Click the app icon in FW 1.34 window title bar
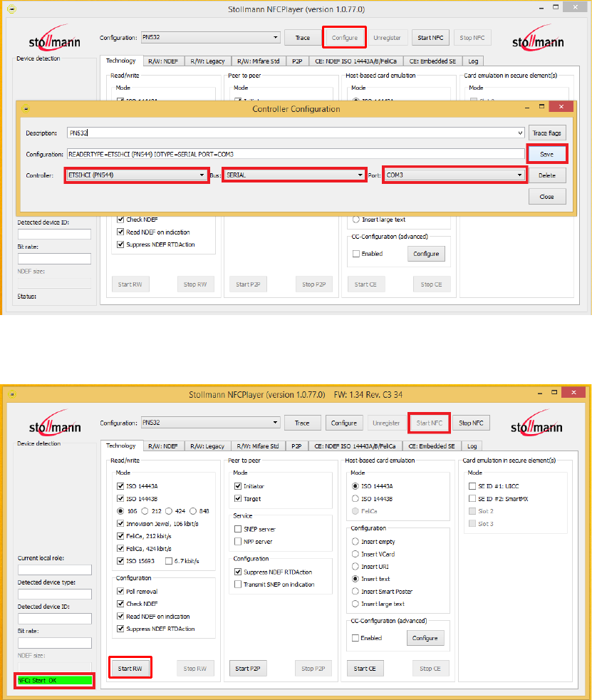592x700 pixels. pyautogui.click(x=12, y=394)
